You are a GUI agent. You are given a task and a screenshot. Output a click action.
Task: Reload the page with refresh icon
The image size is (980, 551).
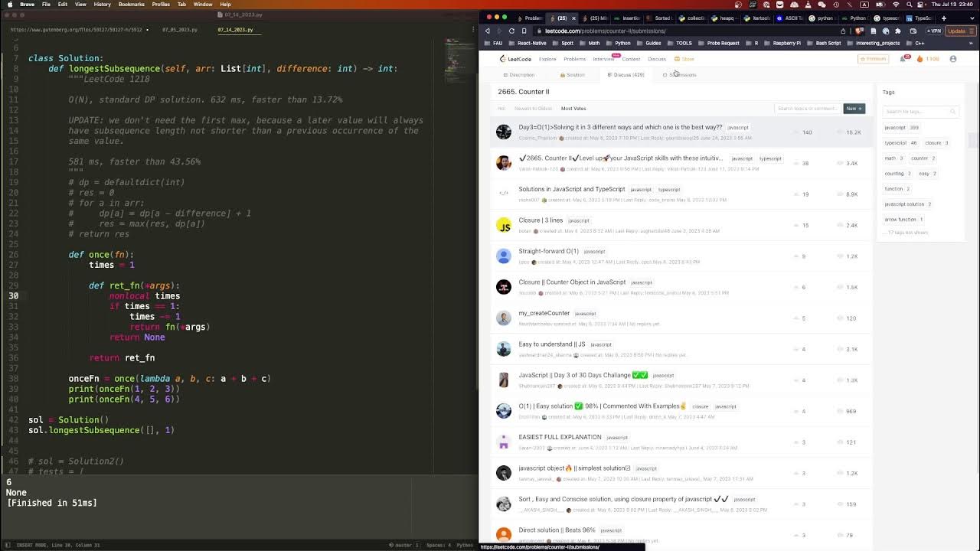(511, 31)
